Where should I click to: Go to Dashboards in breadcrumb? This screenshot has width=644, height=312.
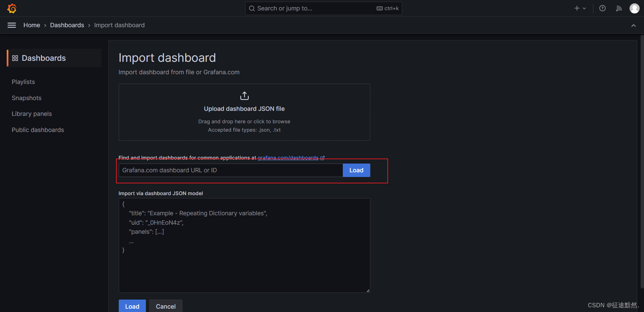(x=67, y=25)
